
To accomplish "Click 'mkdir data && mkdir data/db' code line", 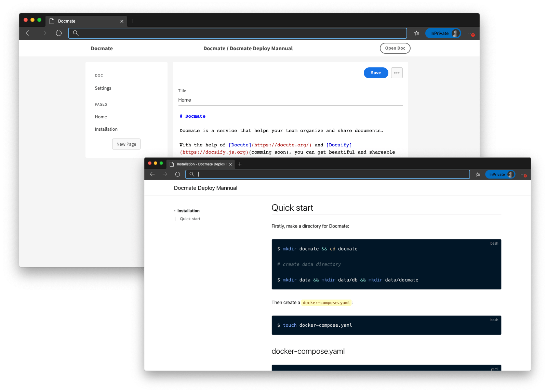I will (x=348, y=280).
